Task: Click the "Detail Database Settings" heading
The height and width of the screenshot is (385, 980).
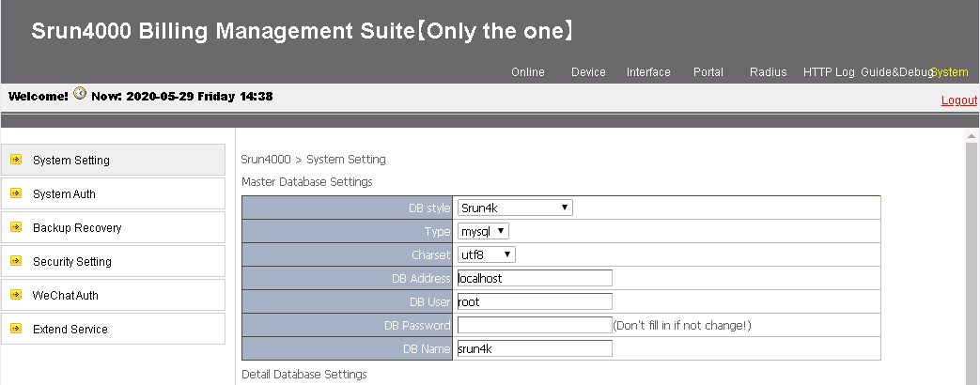Action: (304, 374)
